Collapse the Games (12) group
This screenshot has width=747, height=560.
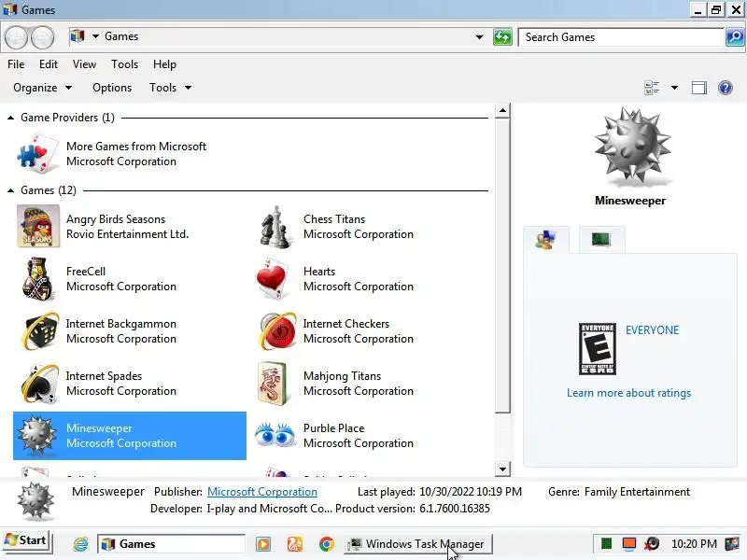[10, 190]
